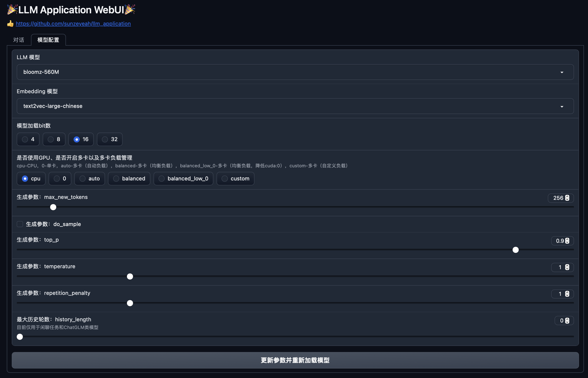
Task: Select the custom device mapping option
Action: [224, 179]
